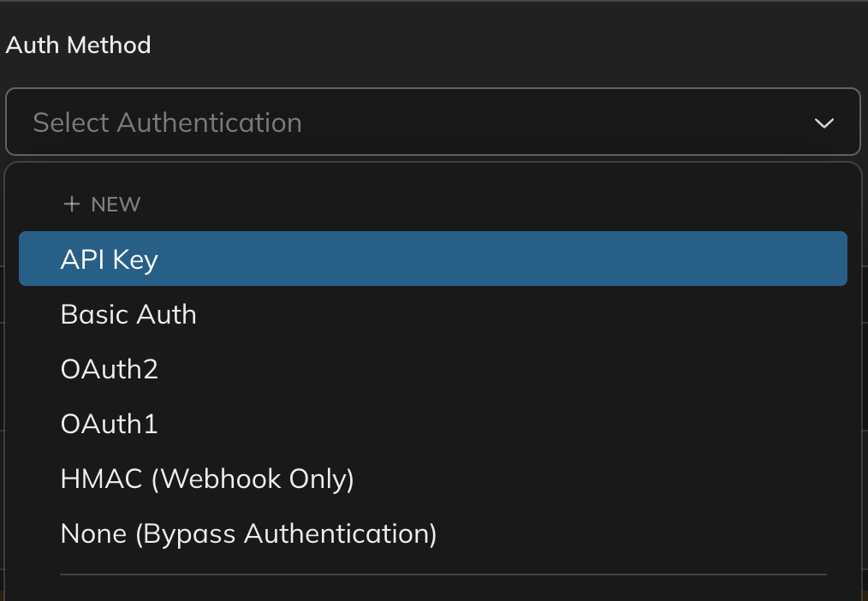The width and height of the screenshot is (868, 601).
Task: Click the Auth Method field label
Action: (x=78, y=45)
